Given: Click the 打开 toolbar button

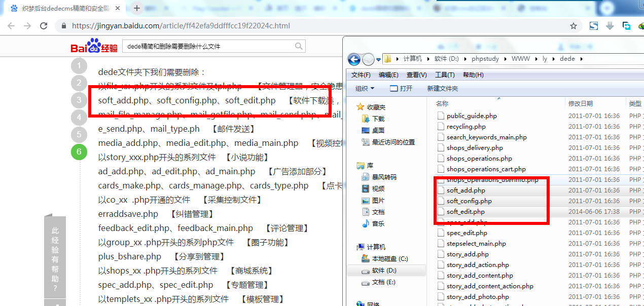Looking at the screenshot, I should tap(401, 88).
